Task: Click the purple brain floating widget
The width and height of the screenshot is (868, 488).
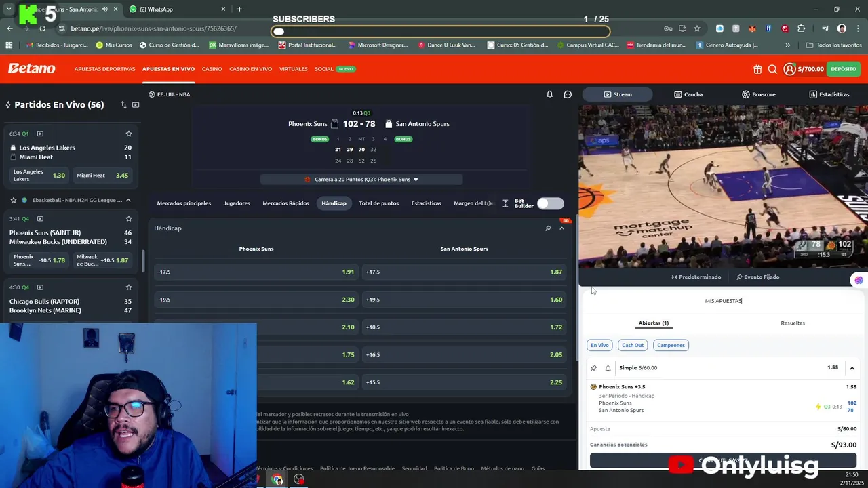Action: tap(859, 280)
